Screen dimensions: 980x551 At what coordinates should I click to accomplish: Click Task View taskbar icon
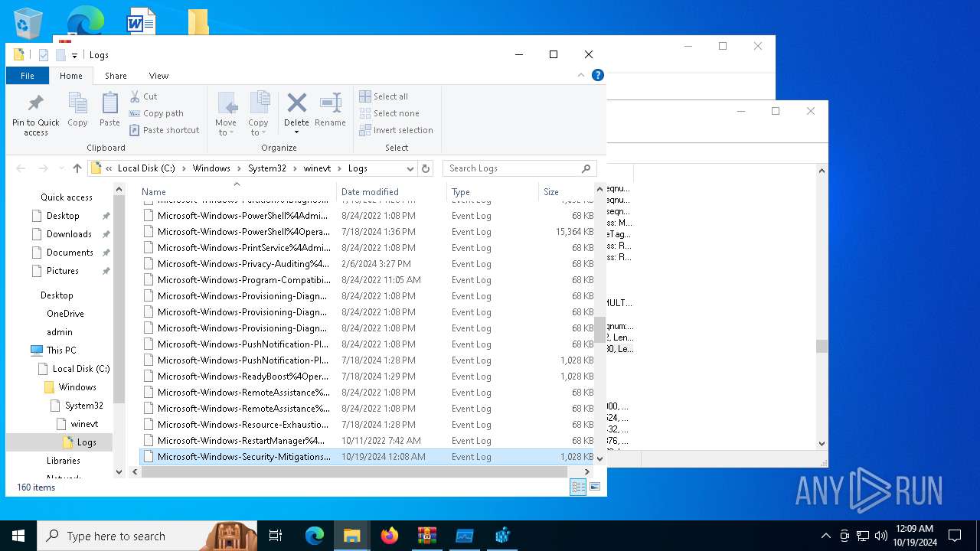(276, 536)
